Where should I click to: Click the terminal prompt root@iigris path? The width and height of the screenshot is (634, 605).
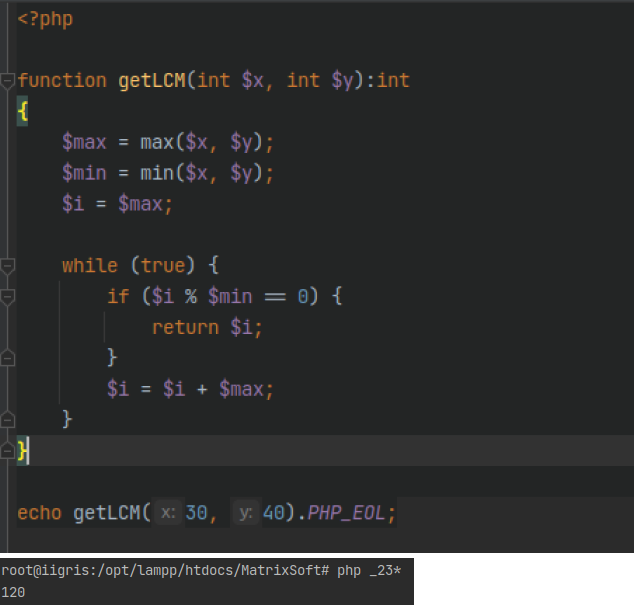pyautogui.click(x=165, y=571)
